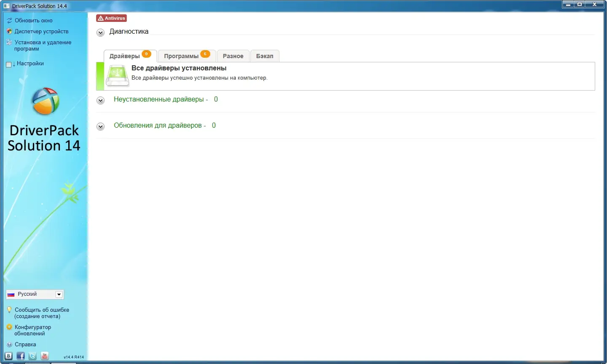Click the application icon in the title bar
This screenshot has height=364, width=607.
6,6
